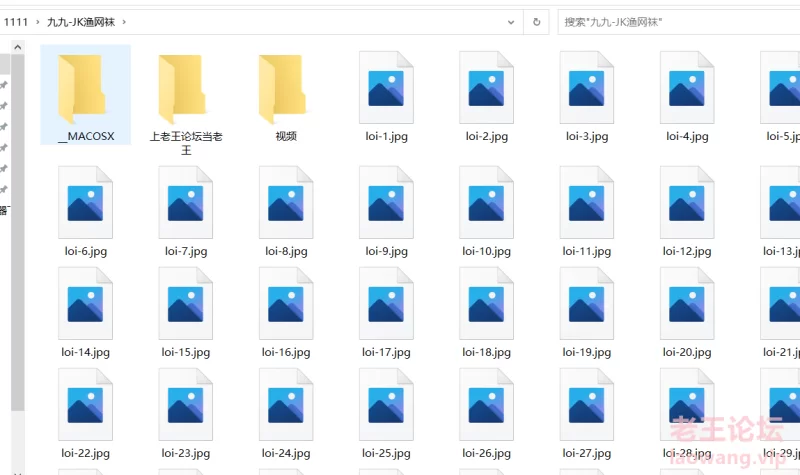Image resolution: width=800 pixels, height=475 pixels.
Task: Expand chevron after 1111 in address path
Action: 37,22
